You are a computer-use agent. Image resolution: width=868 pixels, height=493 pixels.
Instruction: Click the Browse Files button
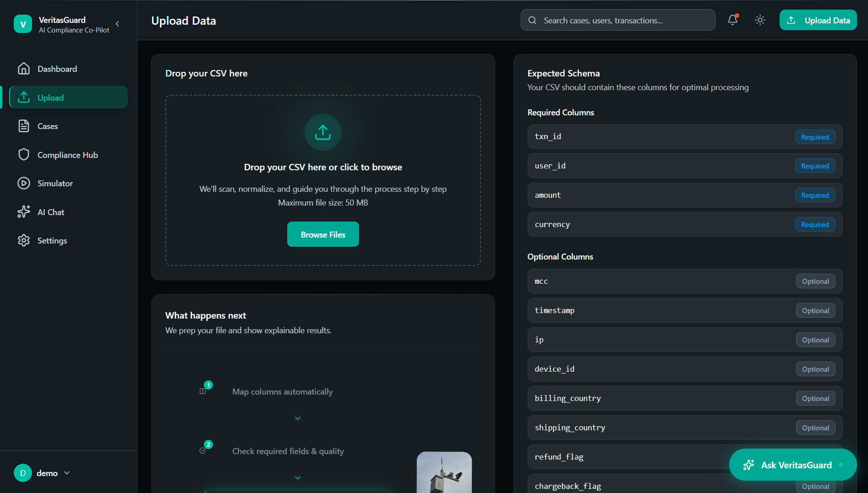tap(323, 234)
